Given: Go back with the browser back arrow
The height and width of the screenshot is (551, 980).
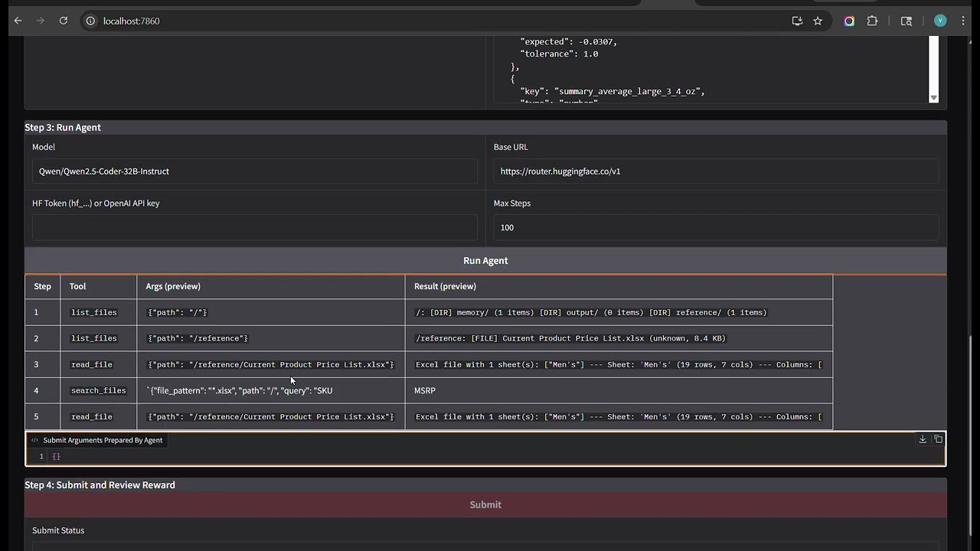Looking at the screenshot, I should pos(18,21).
